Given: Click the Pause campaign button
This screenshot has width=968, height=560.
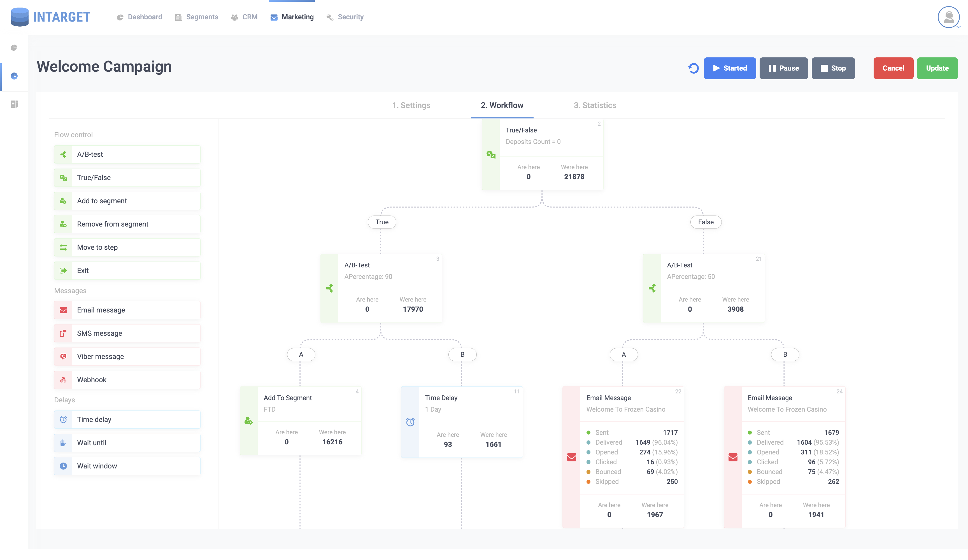Looking at the screenshot, I should pyautogui.click(x=783, y=67).
